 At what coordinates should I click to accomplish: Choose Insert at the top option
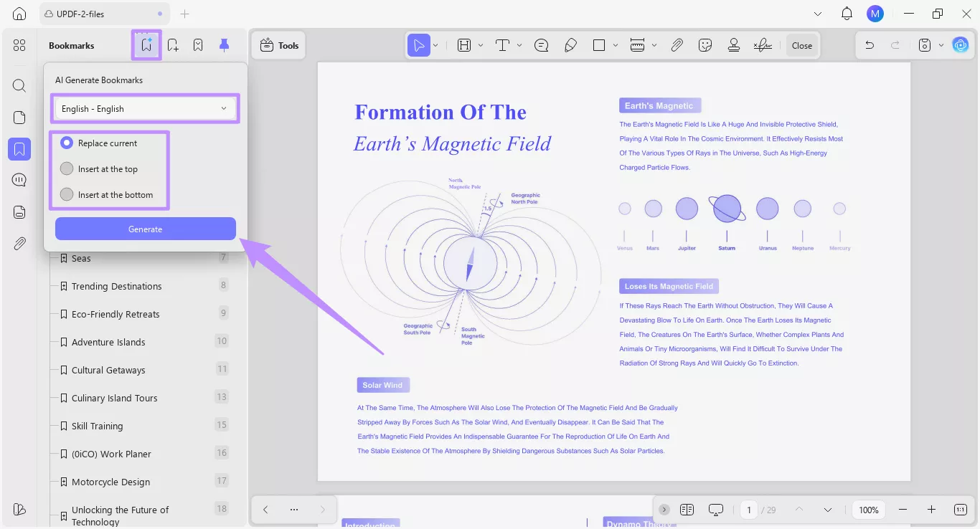pos(67,168)
